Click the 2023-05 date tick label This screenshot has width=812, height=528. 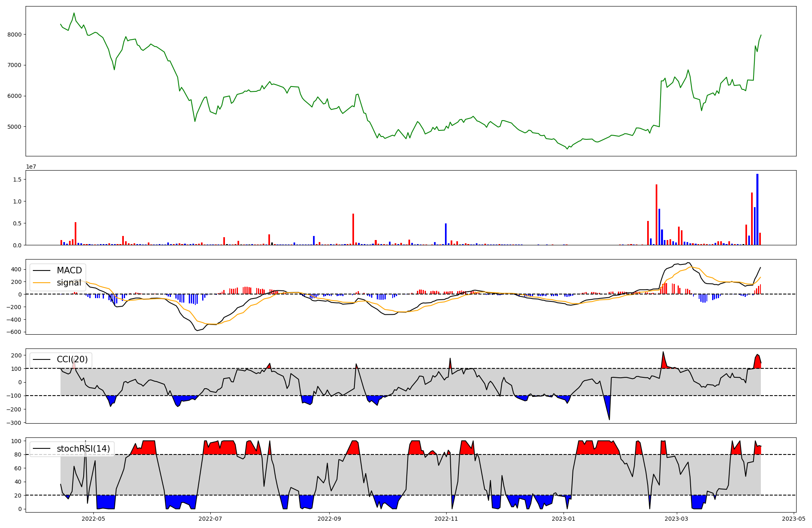click(794, 518)
